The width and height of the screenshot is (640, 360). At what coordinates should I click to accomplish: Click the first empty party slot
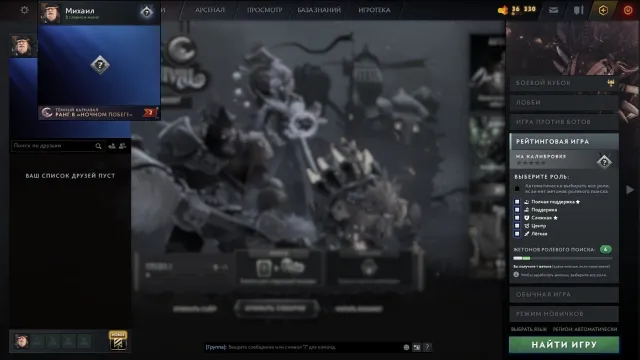tap(37, 341)
